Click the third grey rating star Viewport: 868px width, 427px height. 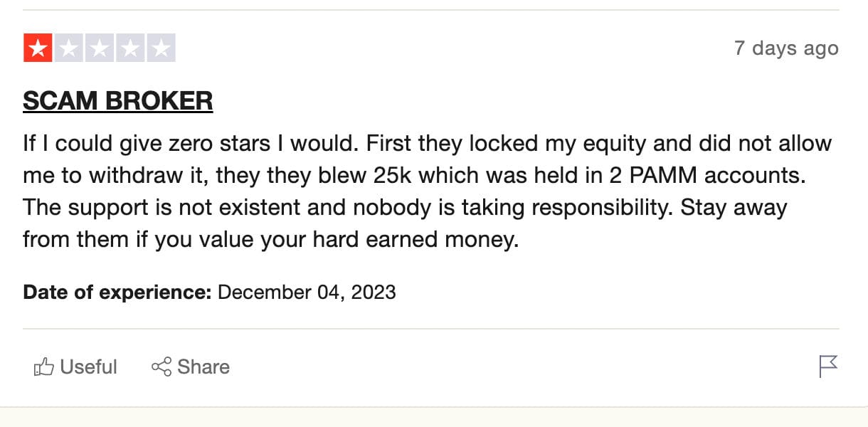tap(100, 48)
